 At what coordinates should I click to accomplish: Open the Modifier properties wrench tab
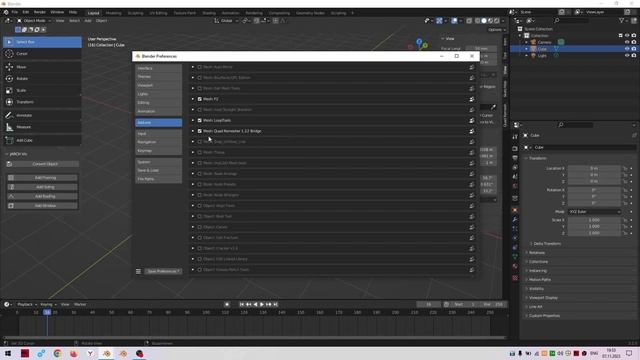point(515,220)
